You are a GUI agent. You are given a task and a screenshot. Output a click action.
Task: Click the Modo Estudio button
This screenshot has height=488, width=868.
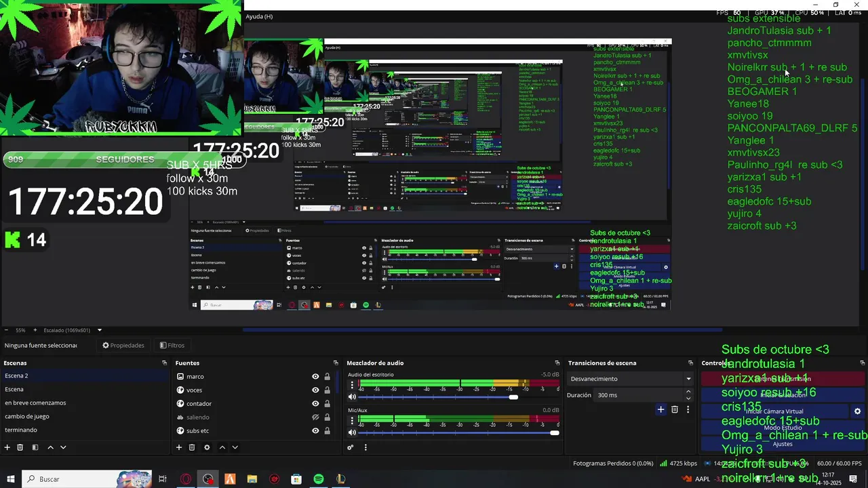click(x=783, y=428)
